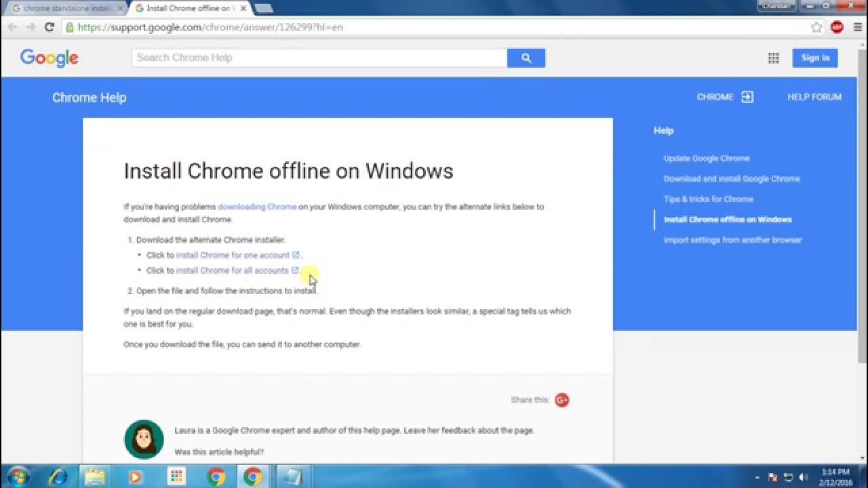Viewport: 868px width, 488px height.
Task: Focus the Search Chrome Help field
Action: click(x=319, y=58)
